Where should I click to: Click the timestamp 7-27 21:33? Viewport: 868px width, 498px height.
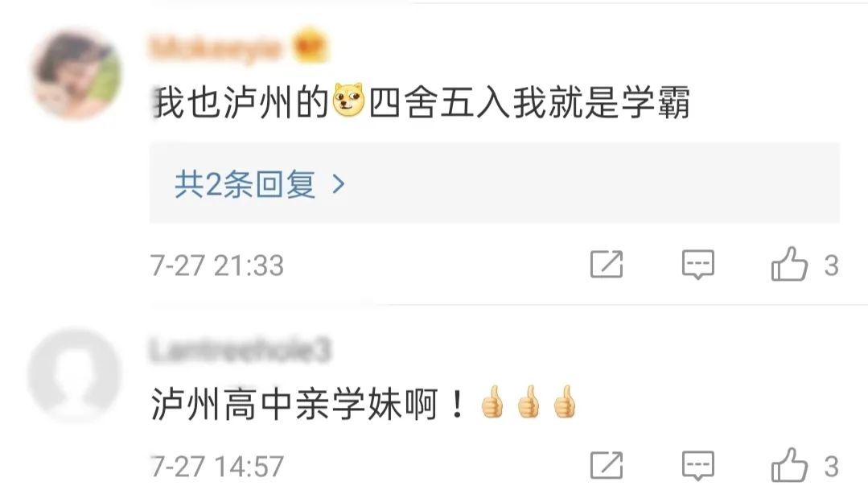point(217,265)
